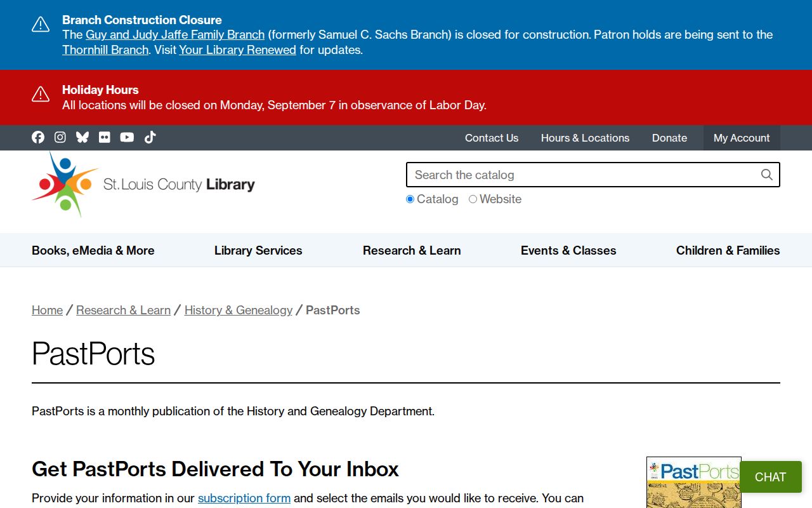
Task: Click the Donate link
Action: click(669, 138)
